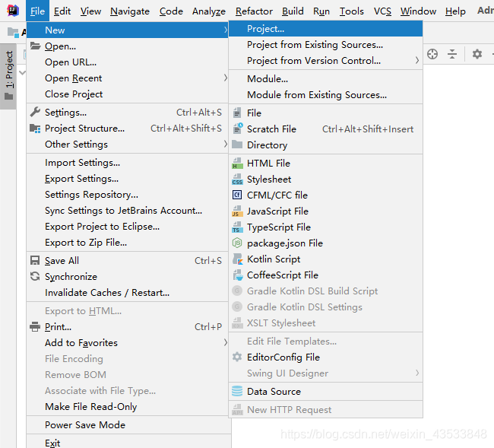Viewport: 494px width, 448px height.
Task: Expand the Open Recent submenu arrow
Action: (x=226, y=78)
